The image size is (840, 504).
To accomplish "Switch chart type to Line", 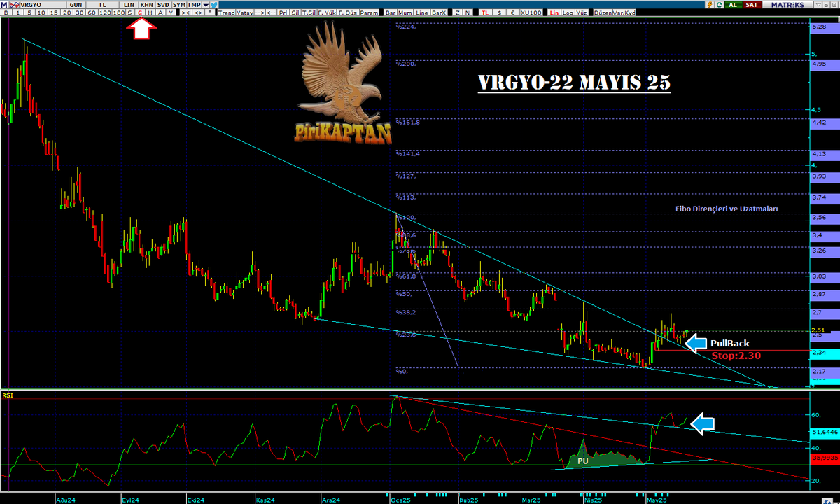I will [x=422, y=13].
